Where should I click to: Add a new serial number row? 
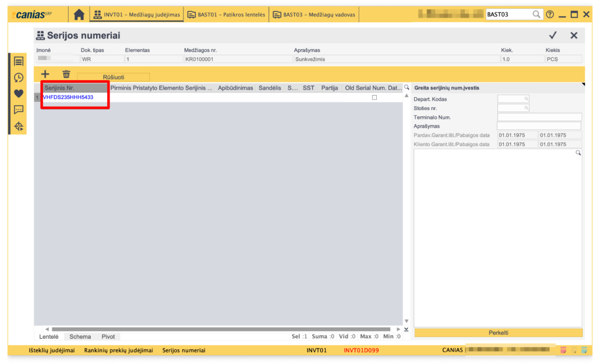(x=45, y=74)
